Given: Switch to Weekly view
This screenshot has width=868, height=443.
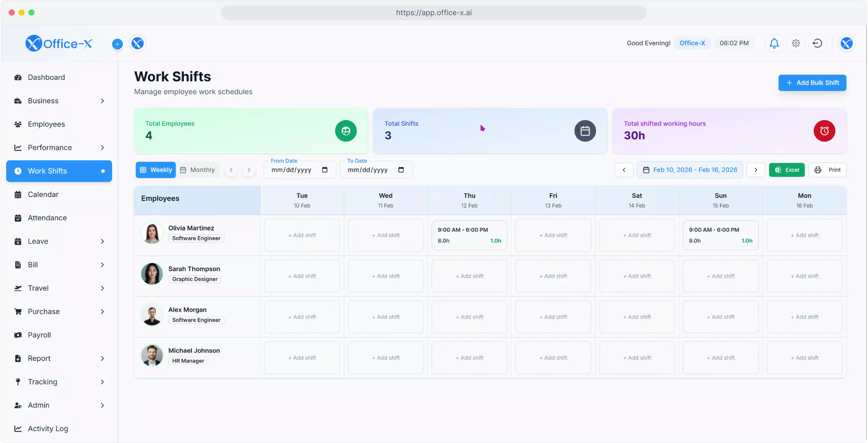Looking at the screenshot, I should (x=156, y=170).
